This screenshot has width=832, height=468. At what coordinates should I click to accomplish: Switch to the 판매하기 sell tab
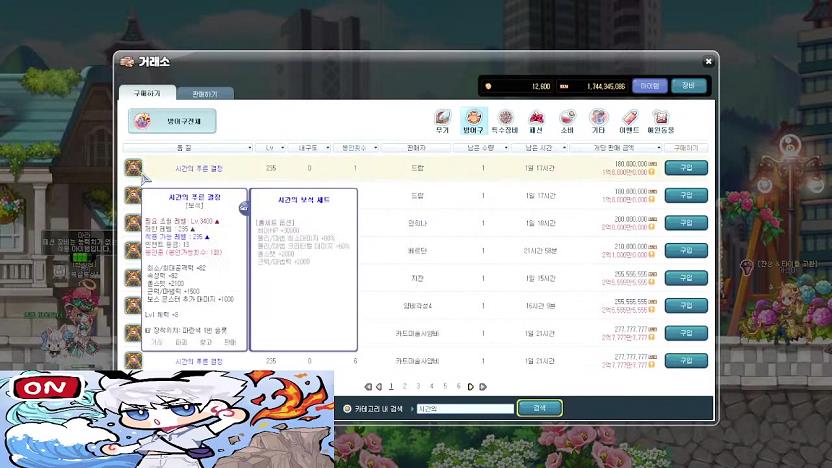pos(206,93)
